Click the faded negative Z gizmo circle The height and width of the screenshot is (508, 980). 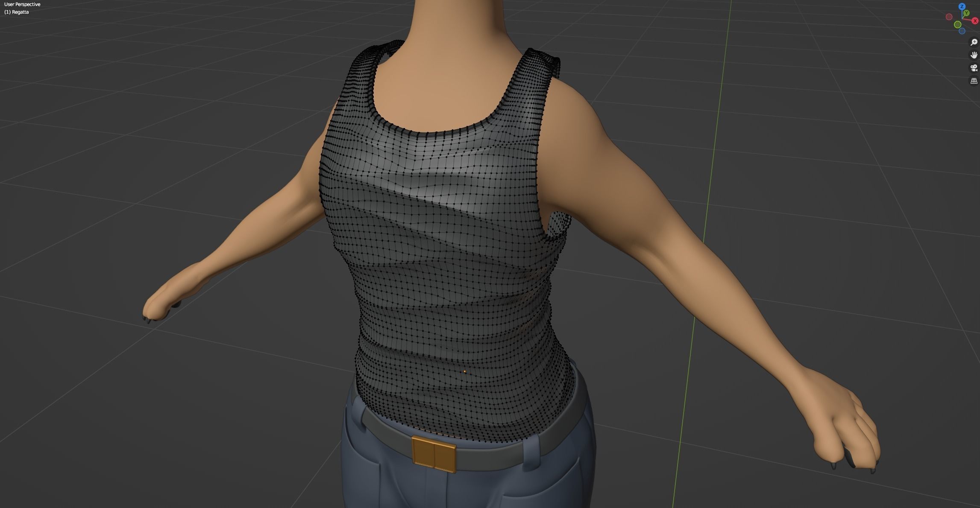[962, 31]
